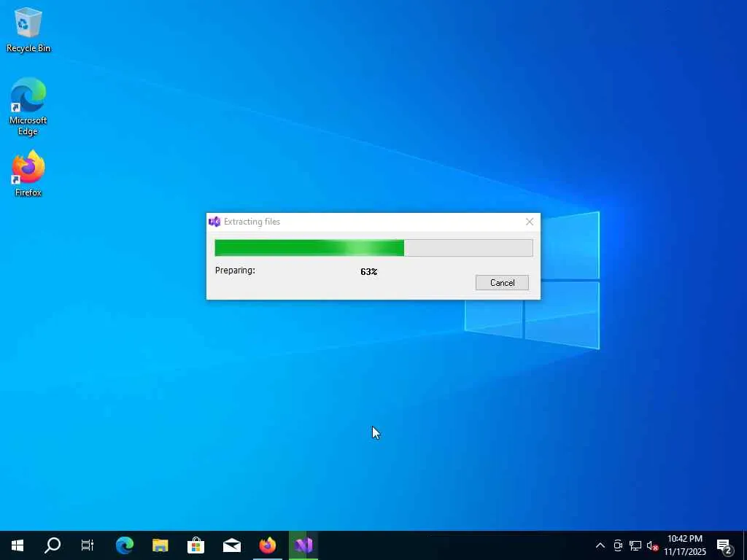The width and height of the screenshot is (747, 560).
Task: Click the muted volume tray icon
Action: coord(652,545)
